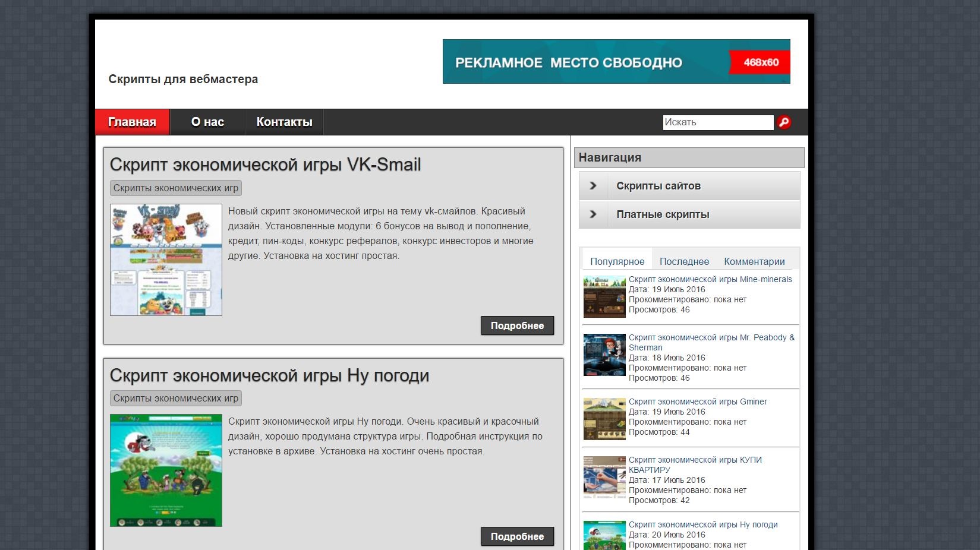Image resolution: width=980 pixels, height=550 pixels.
Task: Click the text Просмотров: 44
Action: click(659, 432)
